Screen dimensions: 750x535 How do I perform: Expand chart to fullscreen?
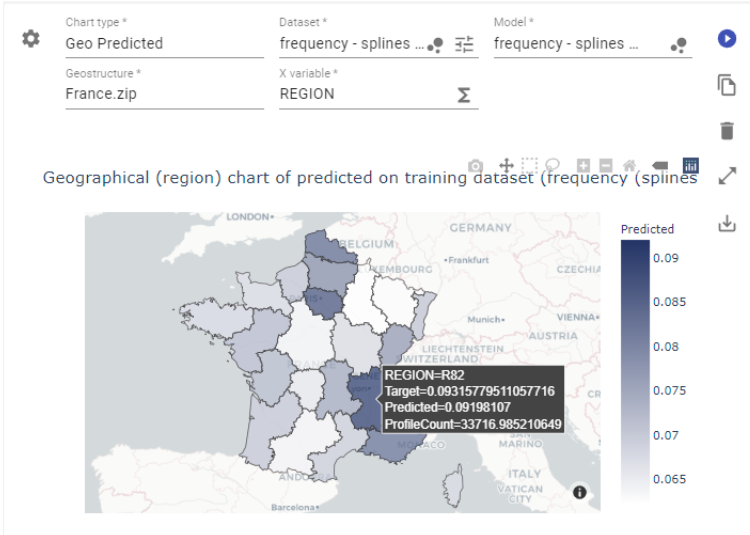(x=727, y=177)
